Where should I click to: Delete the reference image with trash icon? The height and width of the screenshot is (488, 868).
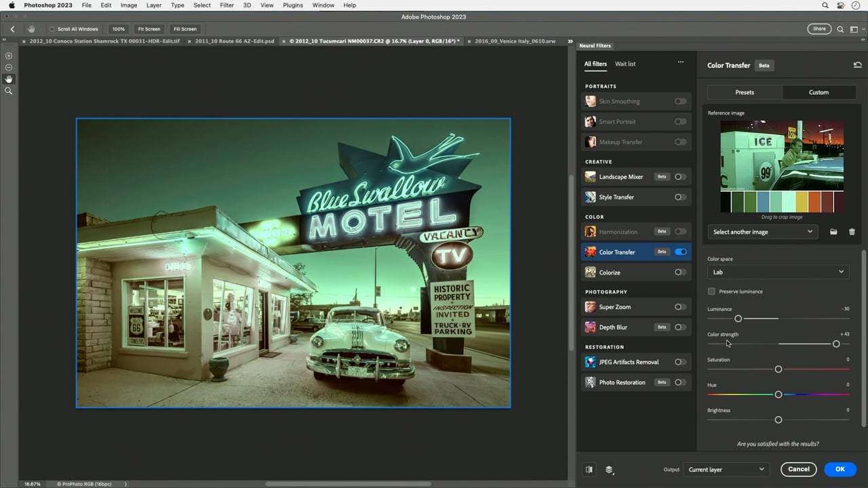(852, 232)
